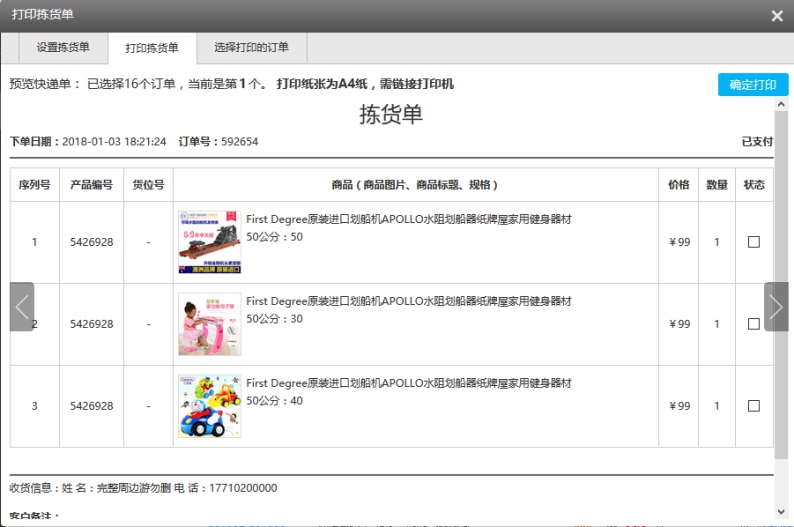Open the 选择打印的订单 tab
Screen dimensions: 794x527
(x=251, y=47)
